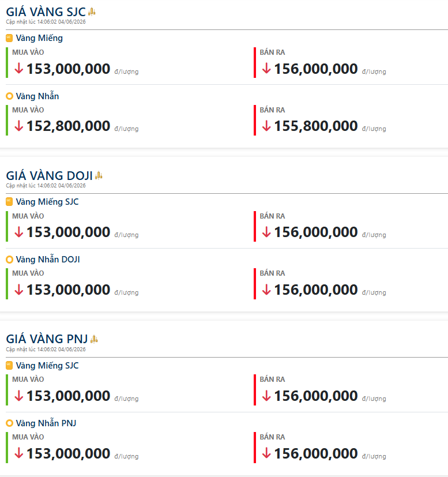Select the Vàng Nhẫn PNJ label
448x477 pixels.
coord(46,423)
